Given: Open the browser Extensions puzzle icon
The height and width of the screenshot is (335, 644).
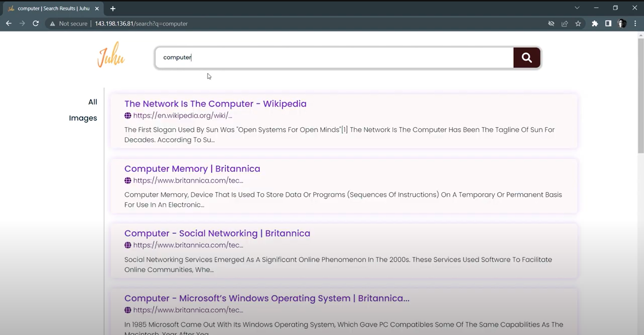Looking at the screenshot, I should tap(595, 24).
